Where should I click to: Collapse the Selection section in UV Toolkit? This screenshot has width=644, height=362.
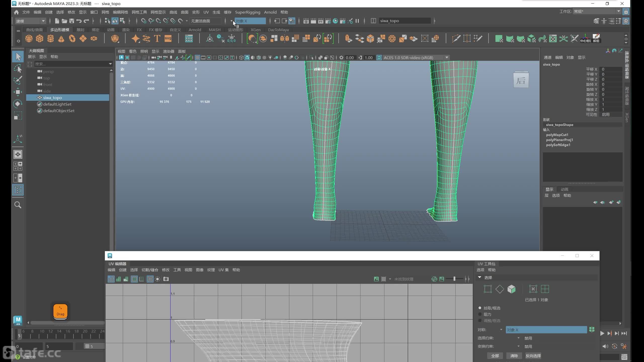pyautogui.click(x=480, y=277)
